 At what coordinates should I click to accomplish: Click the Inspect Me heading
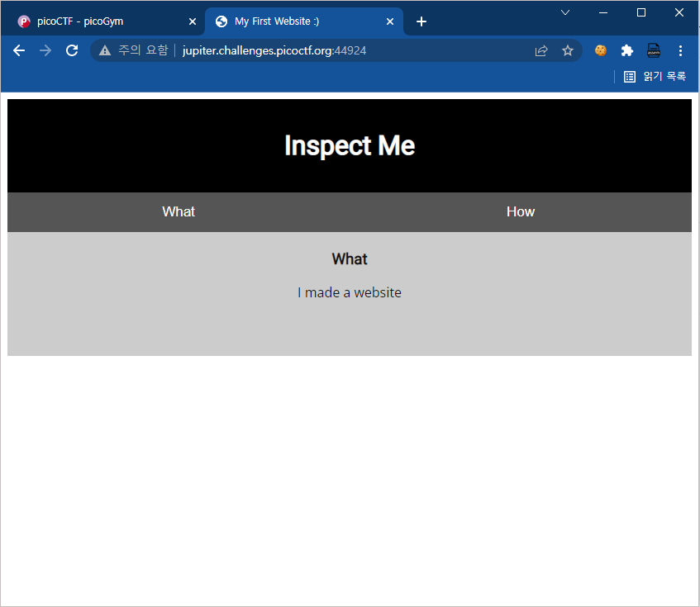click(350, 146)
